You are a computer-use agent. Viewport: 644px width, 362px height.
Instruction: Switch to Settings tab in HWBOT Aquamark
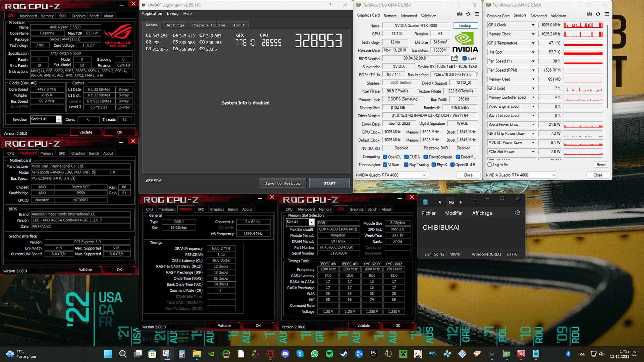coord(175,25)
